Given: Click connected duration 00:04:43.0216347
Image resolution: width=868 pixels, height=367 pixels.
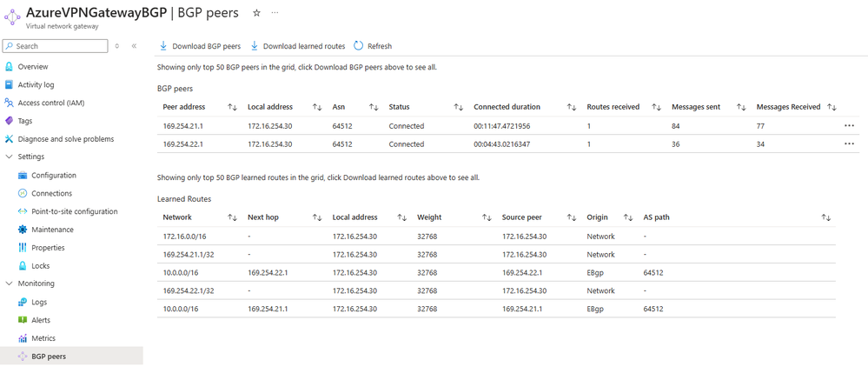Looking at the screenshot, I should 502,144.
